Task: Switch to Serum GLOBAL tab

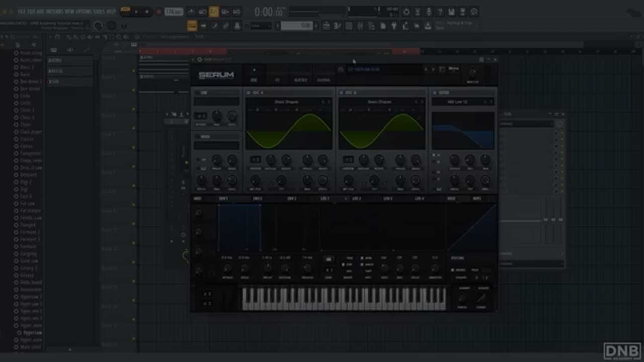Action: (324, 80)
